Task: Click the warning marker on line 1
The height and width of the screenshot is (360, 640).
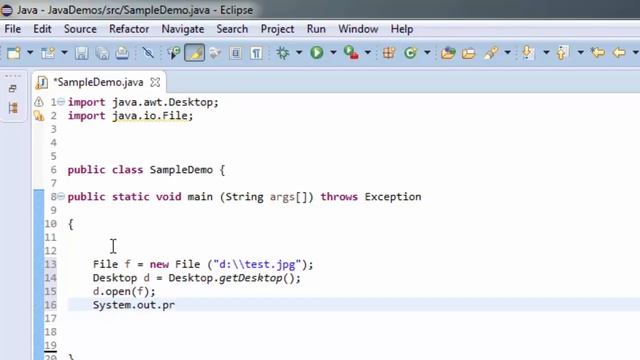Action: [38, 102]
